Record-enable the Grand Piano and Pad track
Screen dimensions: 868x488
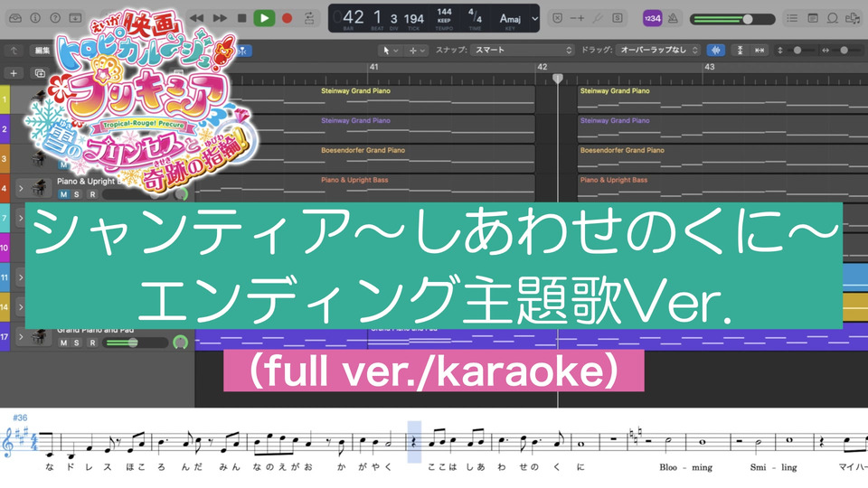click(92, 343)
